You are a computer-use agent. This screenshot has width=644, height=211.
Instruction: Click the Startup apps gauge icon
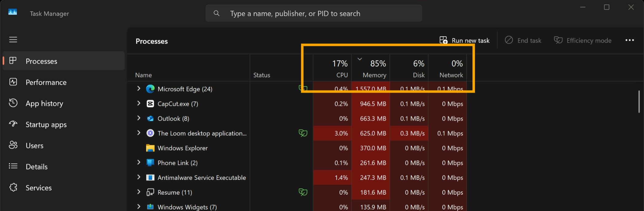tap(13, 124)
